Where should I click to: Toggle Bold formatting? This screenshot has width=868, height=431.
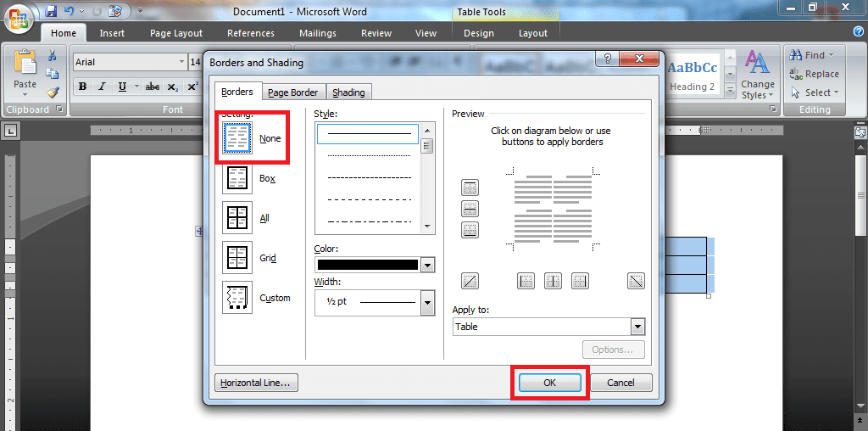point(82,87)
